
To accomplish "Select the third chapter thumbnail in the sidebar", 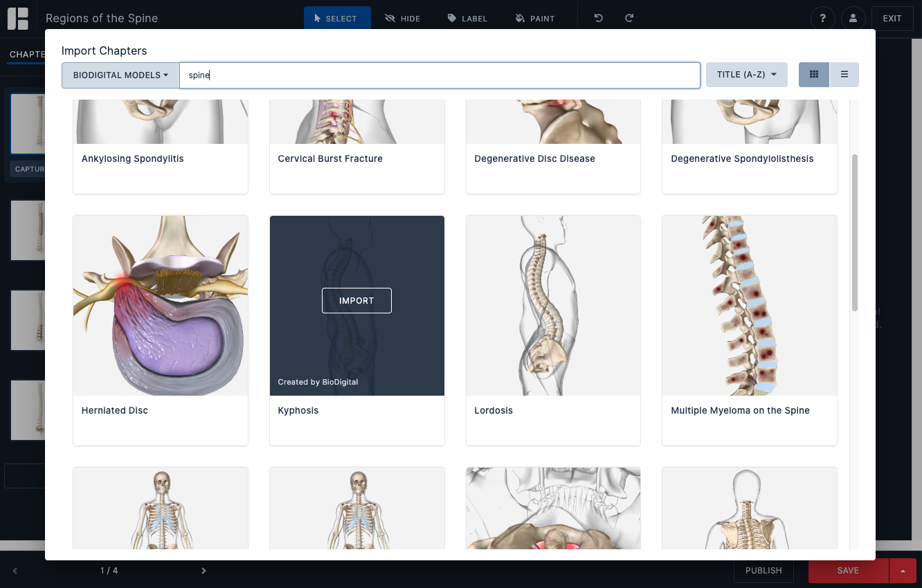I will click(28, 320).
